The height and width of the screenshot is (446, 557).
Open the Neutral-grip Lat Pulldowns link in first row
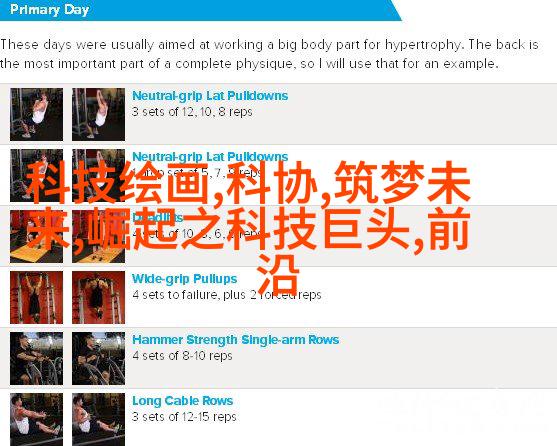pyautogui.click(x=210, y=96)
